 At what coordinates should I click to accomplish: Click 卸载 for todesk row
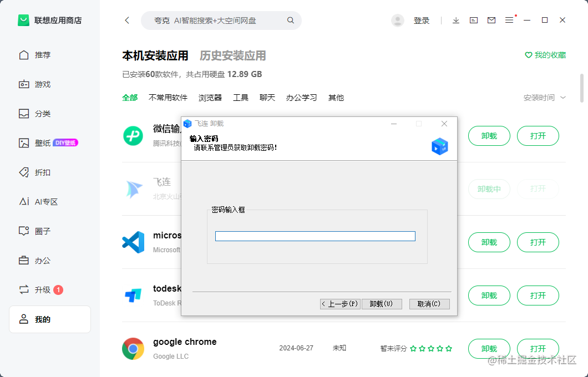pos(489,296)
